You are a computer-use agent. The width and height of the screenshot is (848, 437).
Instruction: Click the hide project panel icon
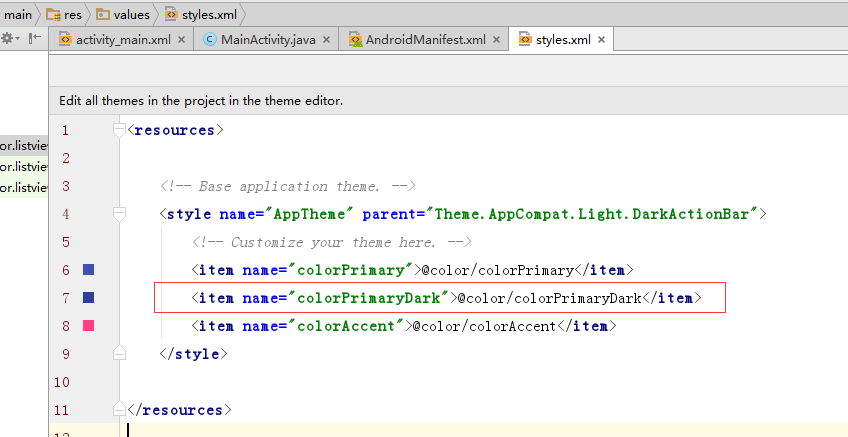[x=35, y=38]
